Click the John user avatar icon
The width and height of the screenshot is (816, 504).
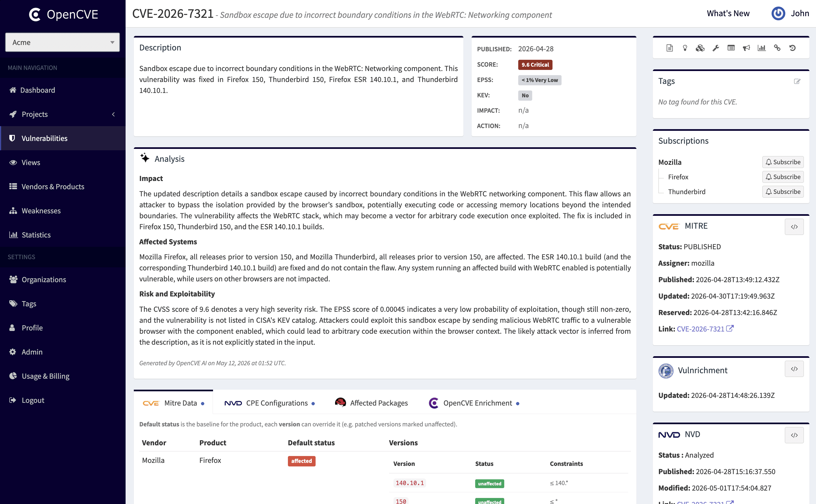778,13
